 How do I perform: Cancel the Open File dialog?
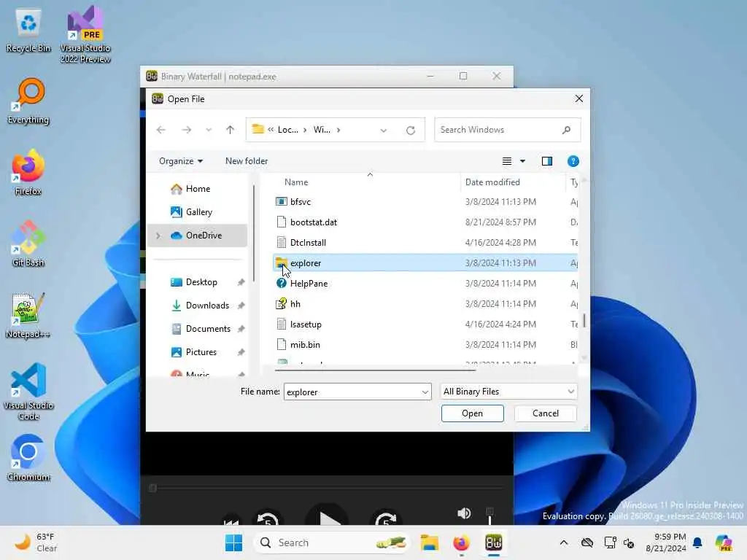(546, 413)
